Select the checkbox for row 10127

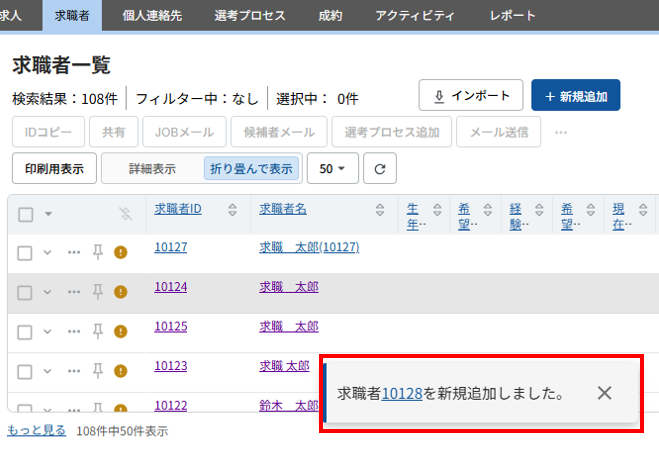(26, 252)
